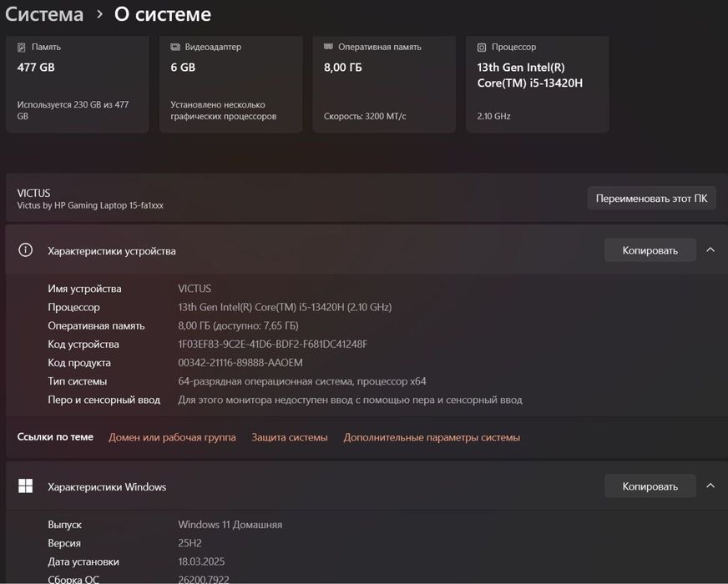Copy Windows specs with Копировать button
This screenshot has height=584, width=728.
click(x=650, y=486)
